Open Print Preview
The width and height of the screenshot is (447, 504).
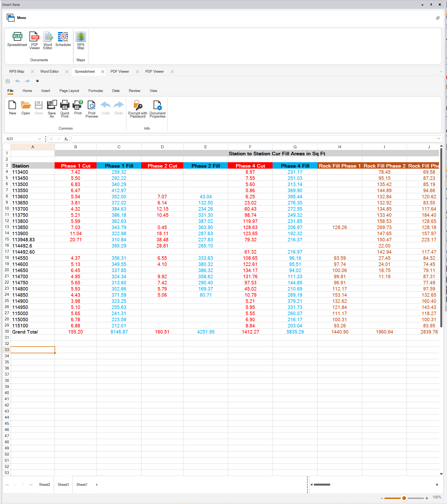point(91,109)
